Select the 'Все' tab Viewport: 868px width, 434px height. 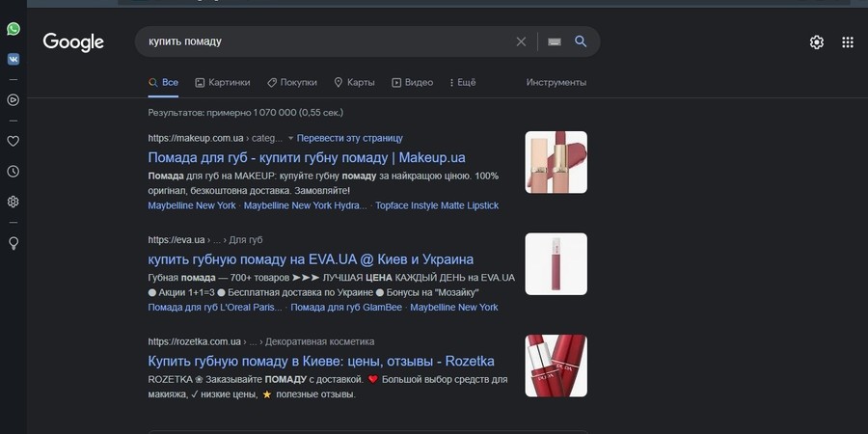[x=163, y=83]
